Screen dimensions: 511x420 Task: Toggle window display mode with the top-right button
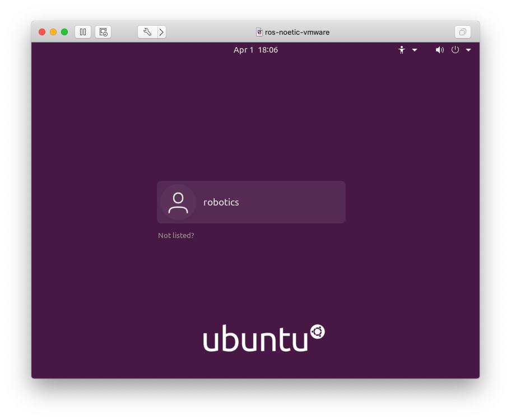point(462,32)
